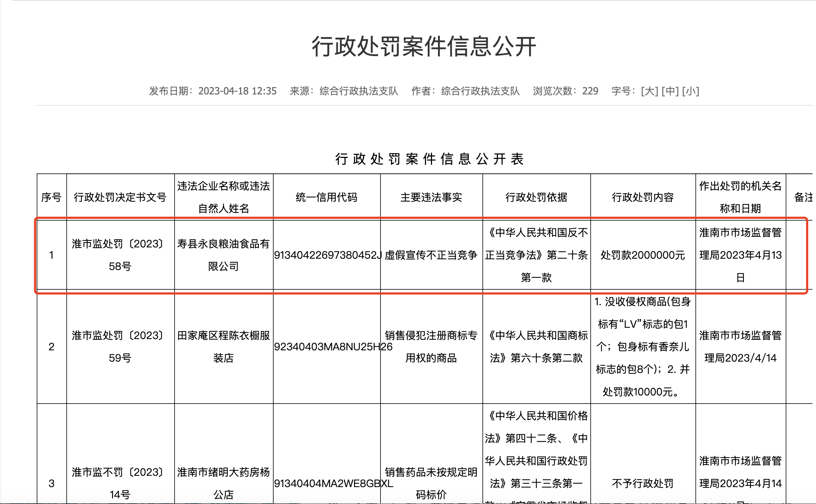Click the 统一信用代码 column header

coord(327,197)
